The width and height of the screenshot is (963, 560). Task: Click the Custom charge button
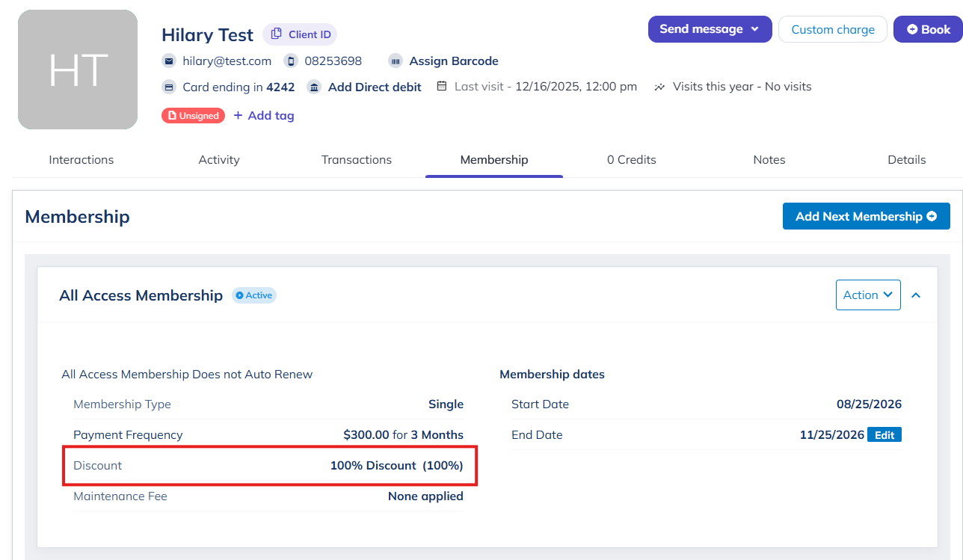[833, 29]
